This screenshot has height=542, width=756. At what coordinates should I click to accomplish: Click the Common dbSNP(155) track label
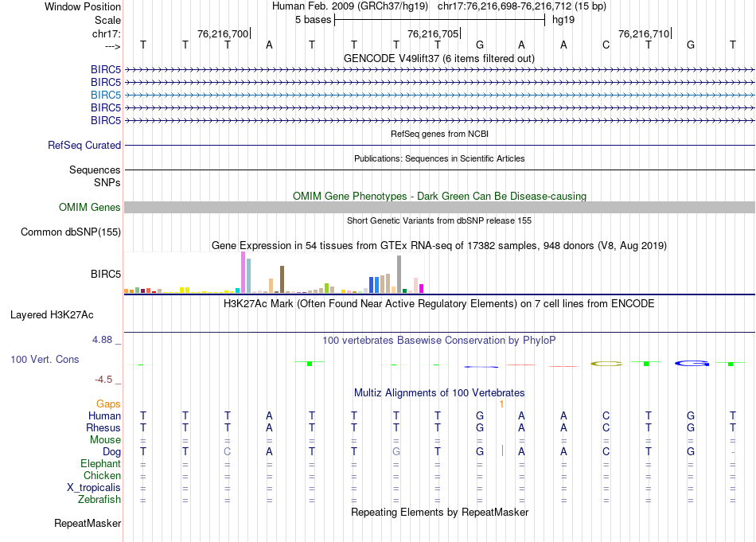(71, 232)
